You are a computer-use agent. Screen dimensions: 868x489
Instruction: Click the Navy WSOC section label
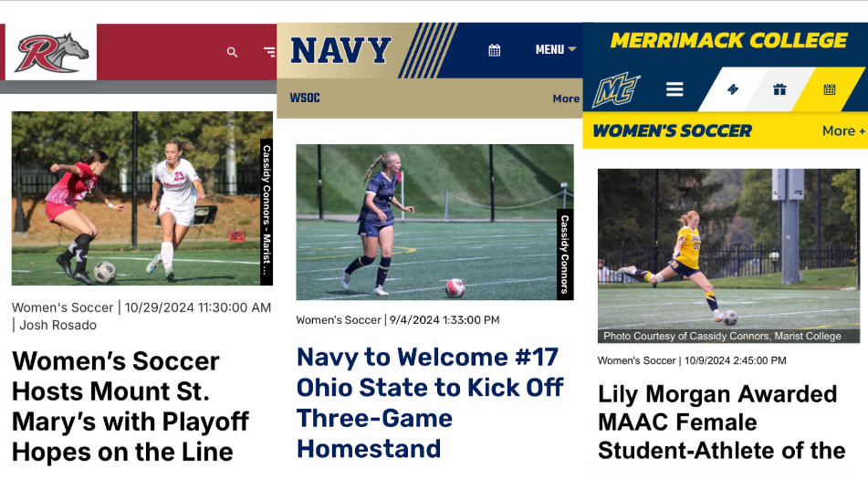(x=305, y=99)
